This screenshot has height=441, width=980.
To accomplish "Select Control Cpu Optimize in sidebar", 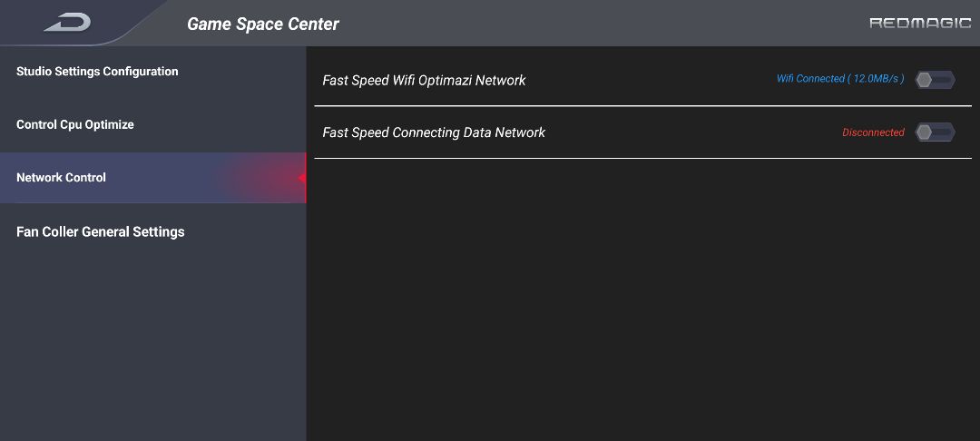I will coord(153,125).
